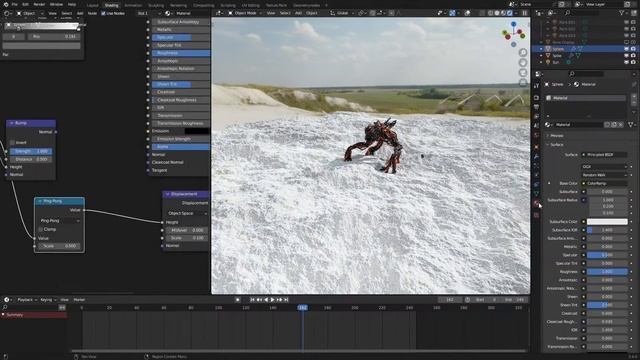Screen dimensions: 640x360
Task: Disable Sphere in renders via camera icon
Action: click(x=633, y=49)
